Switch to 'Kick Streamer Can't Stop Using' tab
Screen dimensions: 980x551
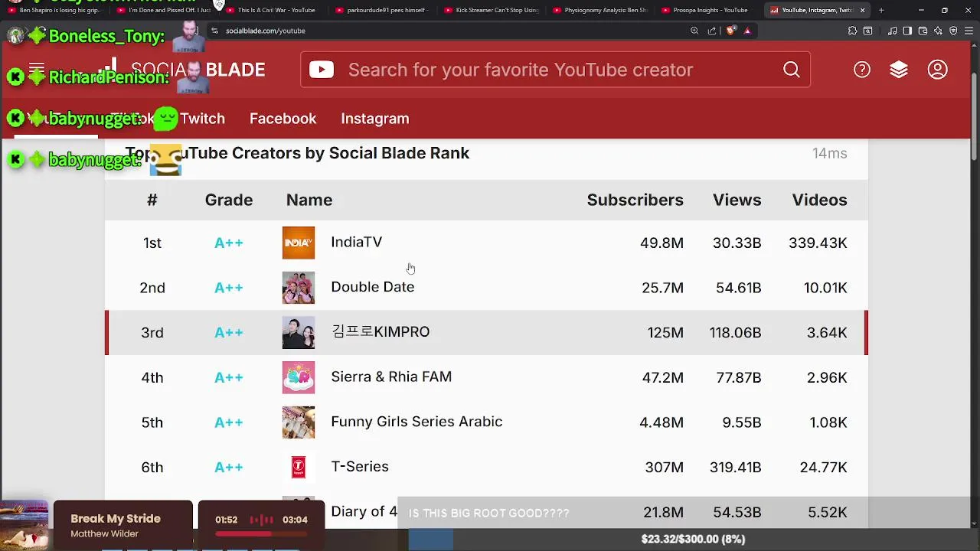[490, 10]
